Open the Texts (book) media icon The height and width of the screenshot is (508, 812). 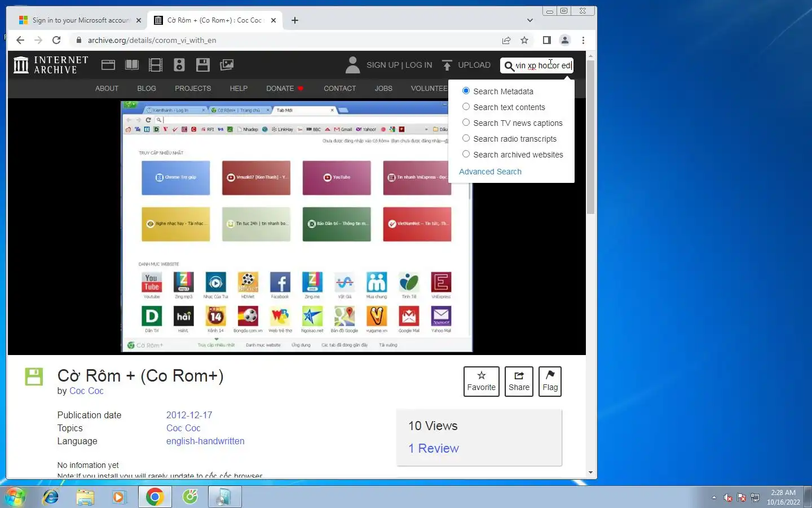click(132, 65)
